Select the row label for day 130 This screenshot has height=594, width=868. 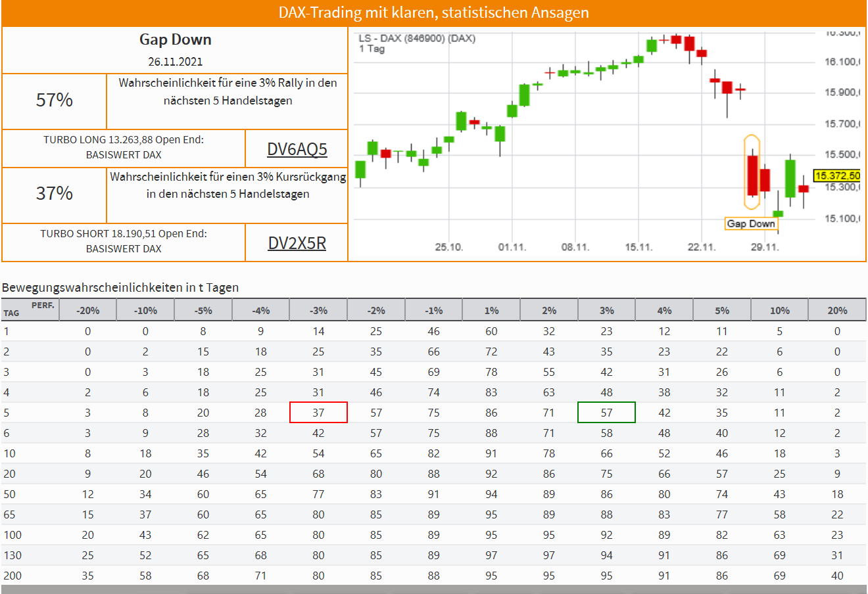pos(12,555)
